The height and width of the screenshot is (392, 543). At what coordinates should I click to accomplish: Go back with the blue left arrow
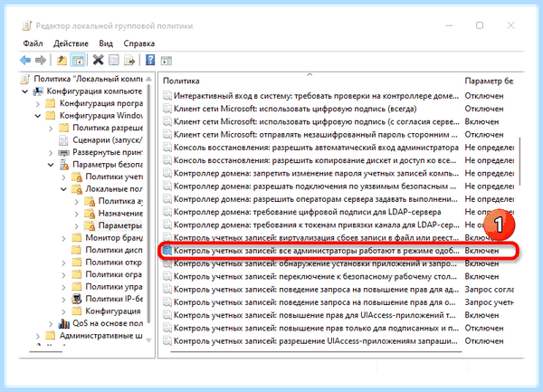point(25,61)
